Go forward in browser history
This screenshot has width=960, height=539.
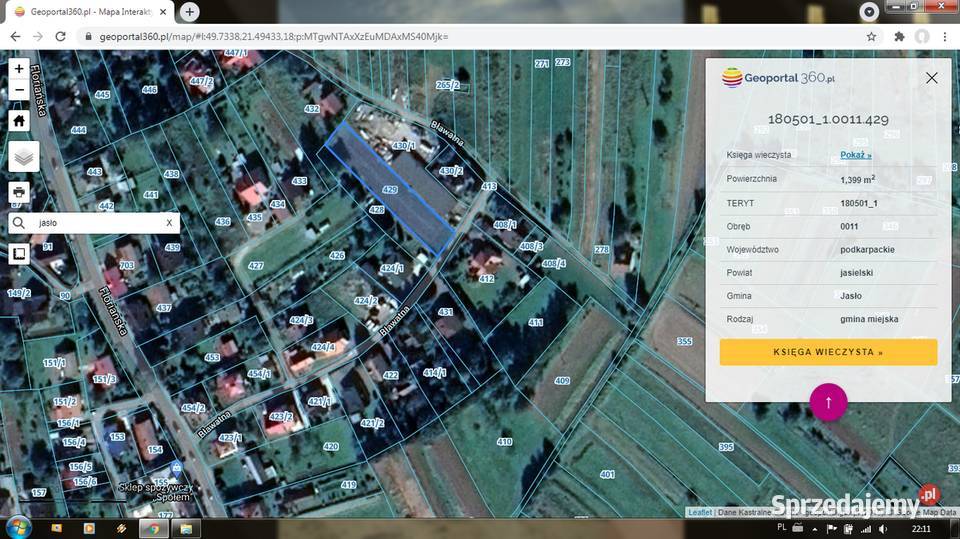(38, 37)
